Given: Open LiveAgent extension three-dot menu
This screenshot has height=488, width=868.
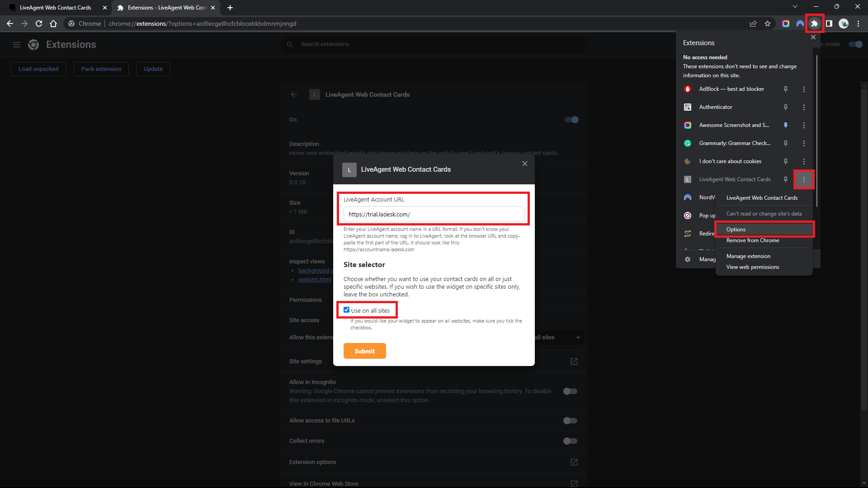Looking at the screenshot, I should click(804, 179).
